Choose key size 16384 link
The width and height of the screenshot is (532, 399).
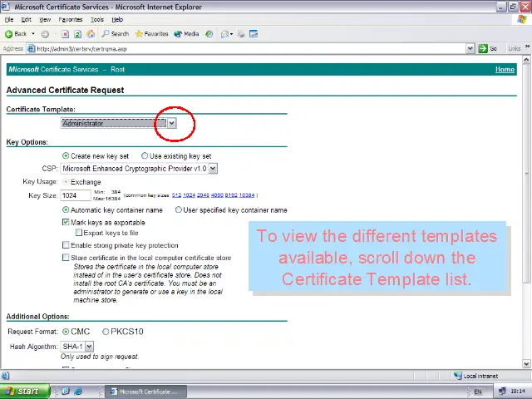[247, 195]
